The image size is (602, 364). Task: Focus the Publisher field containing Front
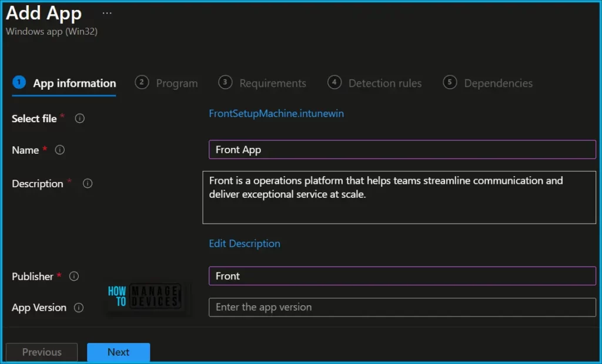click(x=402, y=276)
